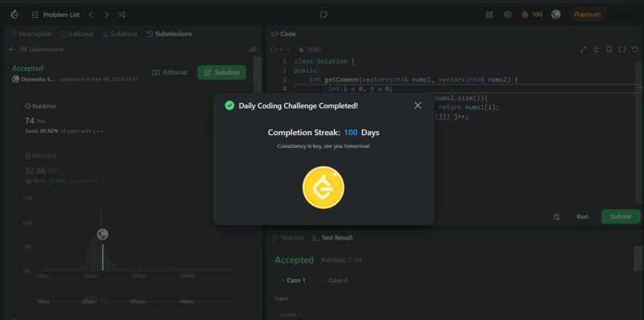644x320 pixels.
Task: Click the green Submit button
Action: click(621, 216)
